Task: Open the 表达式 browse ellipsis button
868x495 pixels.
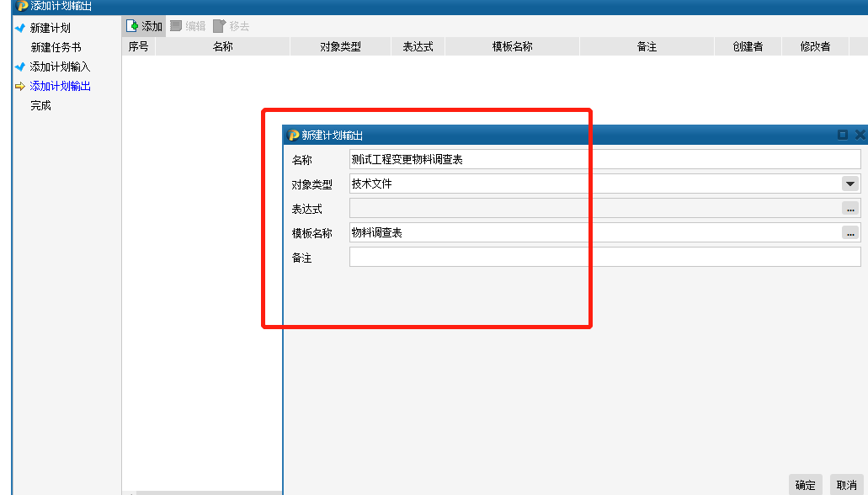Action: [x=850, y=208]
